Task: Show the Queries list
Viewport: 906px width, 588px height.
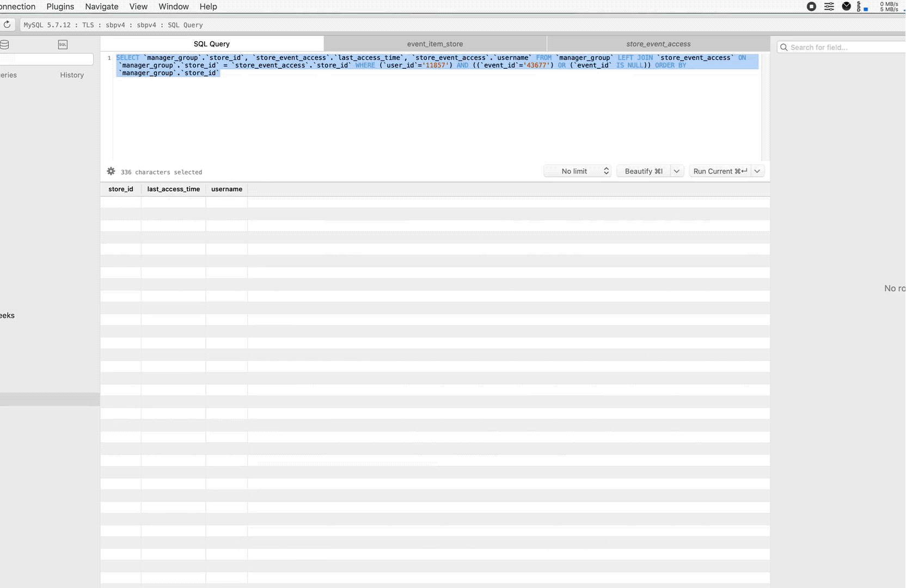Action: tap(8, 75)
